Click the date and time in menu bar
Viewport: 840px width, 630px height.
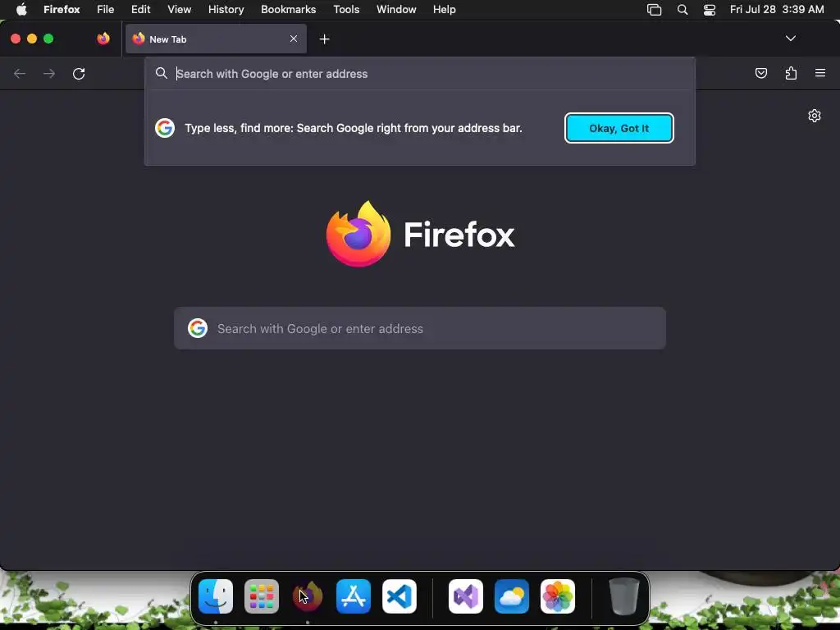777,10
